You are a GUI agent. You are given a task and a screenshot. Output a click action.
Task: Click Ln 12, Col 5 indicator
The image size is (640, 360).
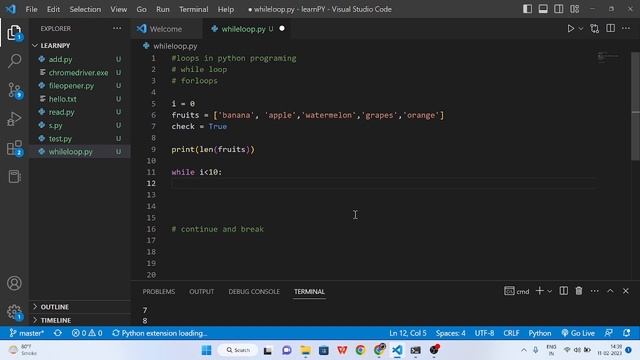408,333
